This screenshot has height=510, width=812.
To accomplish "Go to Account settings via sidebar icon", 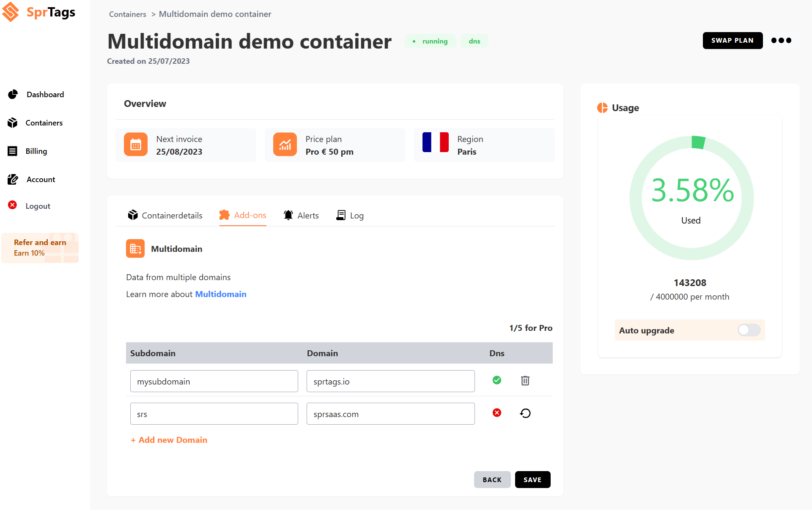I will (x=13, y=179).
